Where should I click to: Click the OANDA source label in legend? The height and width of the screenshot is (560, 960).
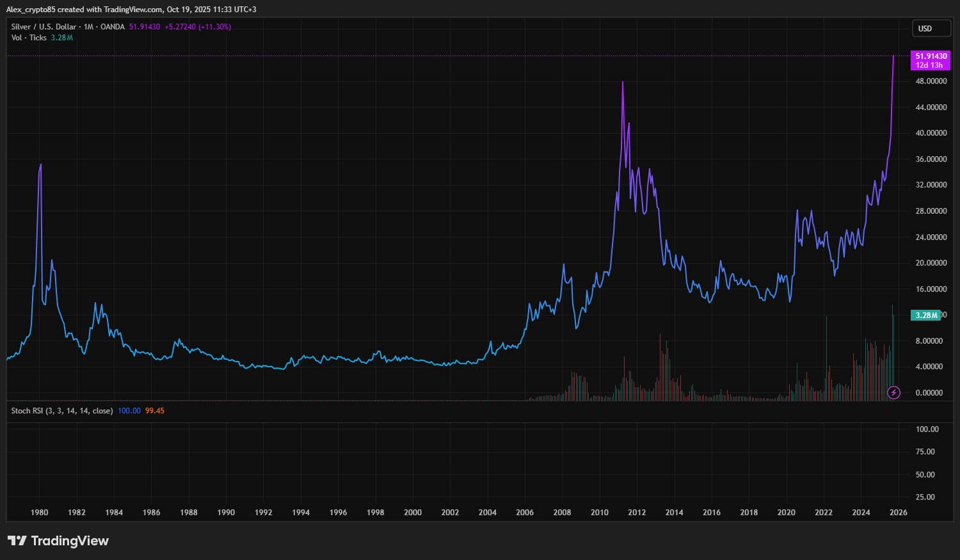tap(113, 27)
